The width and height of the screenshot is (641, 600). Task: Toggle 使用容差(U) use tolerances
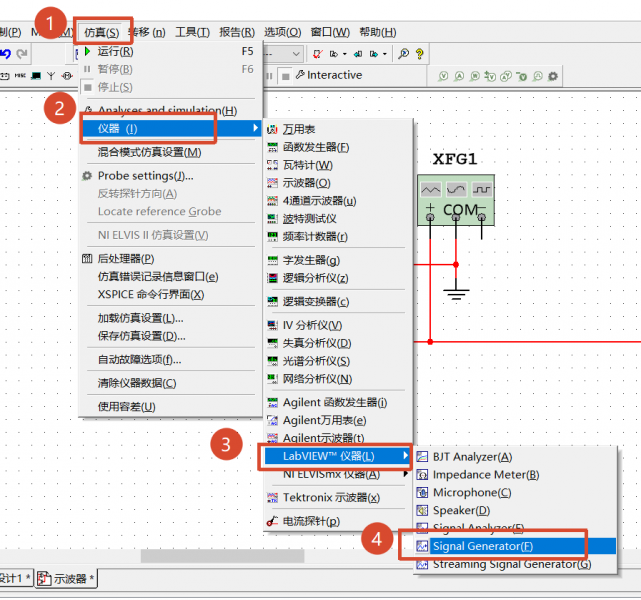[169, 407]
